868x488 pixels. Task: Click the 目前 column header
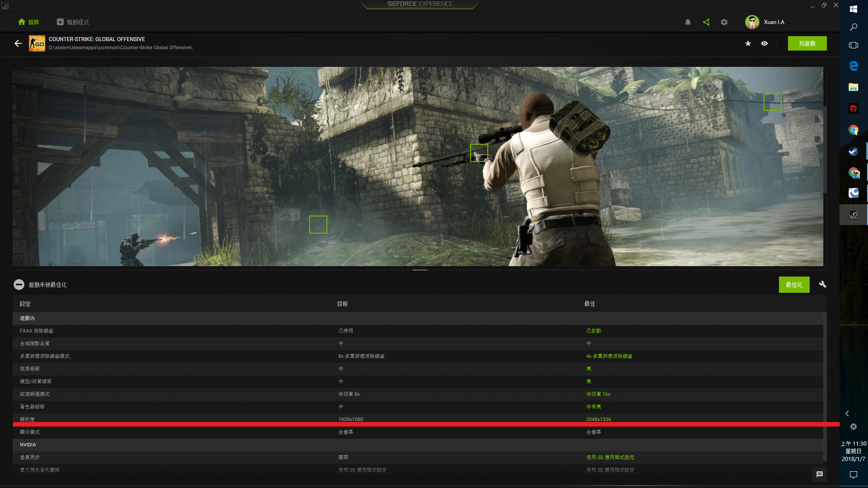(x=342, y=304)
